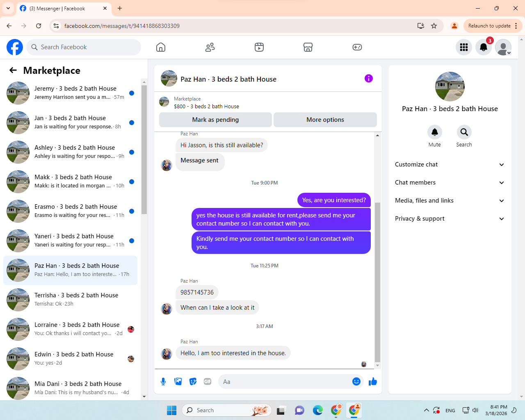Choose a GIF icon in composer
Viewport: 525px width, 420px height.
(208, 381)
